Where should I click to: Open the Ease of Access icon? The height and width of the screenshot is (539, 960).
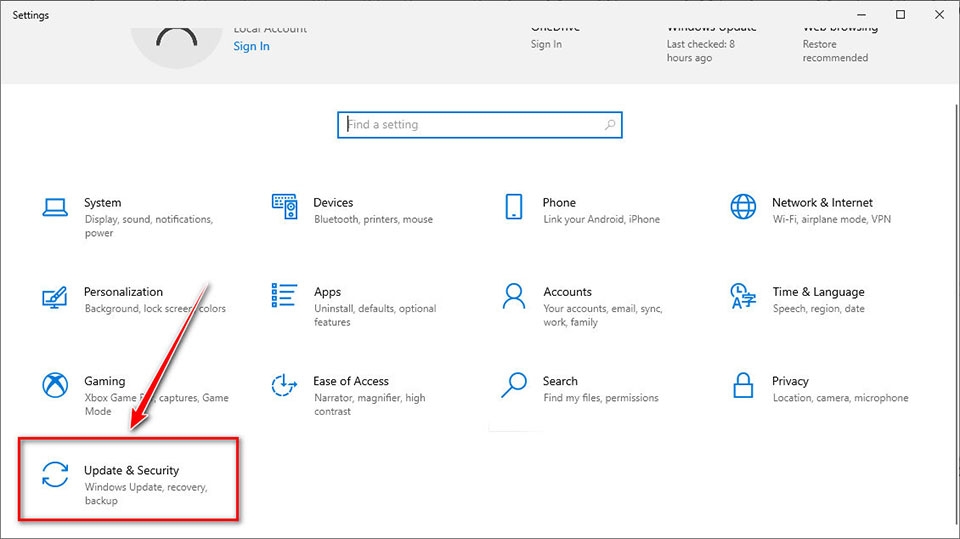pyautogui.click(x=284, y=385)
